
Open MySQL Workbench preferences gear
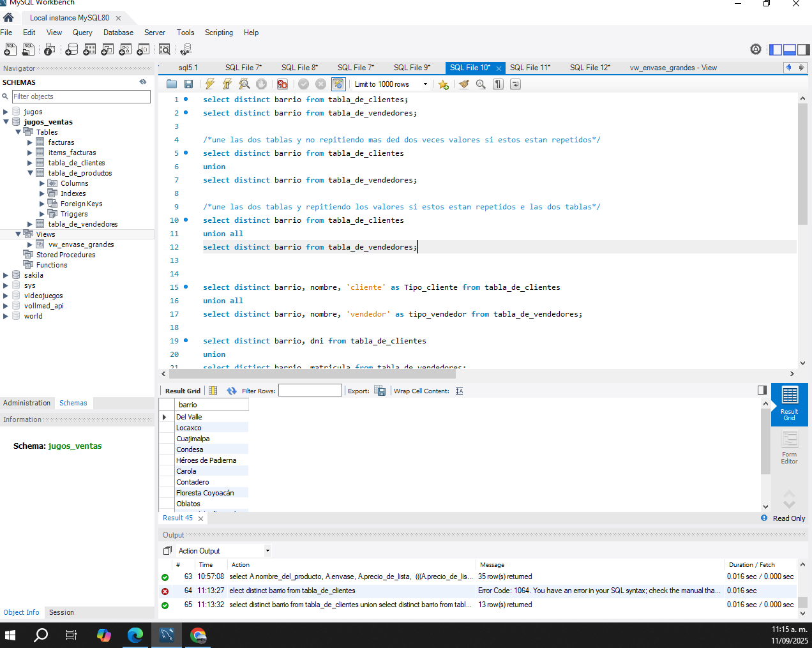pyautogui.click(x=756, y=49)
